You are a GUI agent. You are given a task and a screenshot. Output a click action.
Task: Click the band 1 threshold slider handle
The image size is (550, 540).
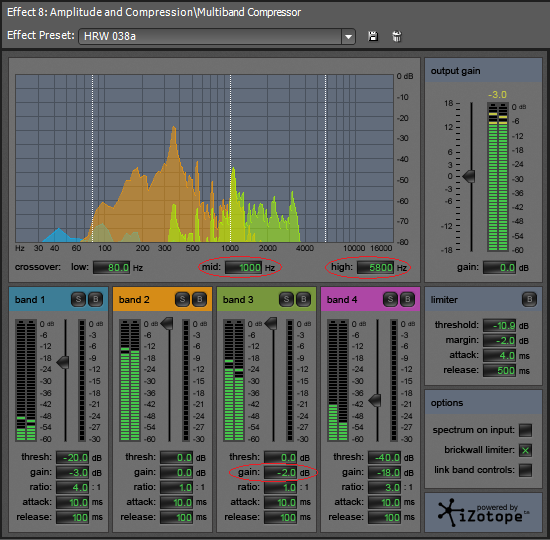63,362
